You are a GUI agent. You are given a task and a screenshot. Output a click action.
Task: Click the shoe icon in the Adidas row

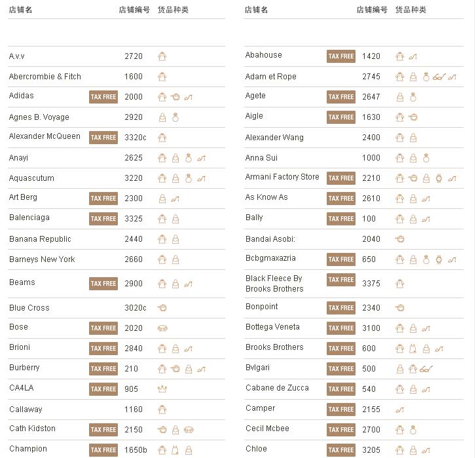coord(188,97)
